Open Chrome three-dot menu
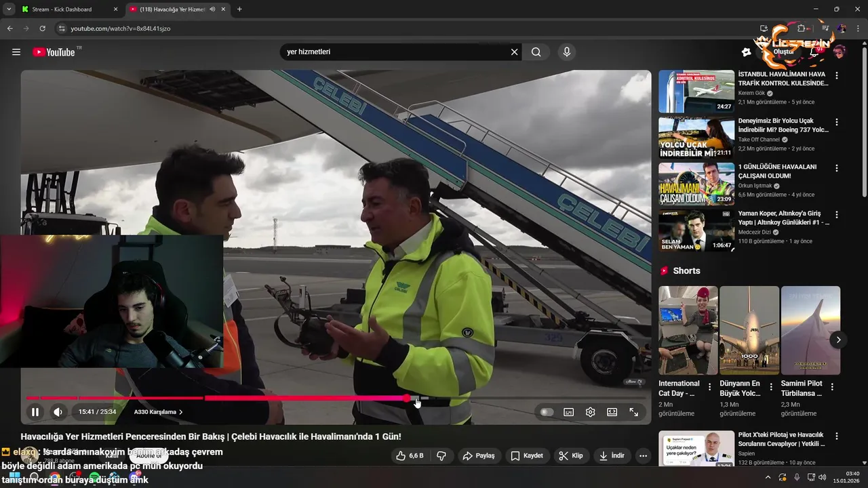The width and height of the screenshot is (868, 488). tap(858, 28)
